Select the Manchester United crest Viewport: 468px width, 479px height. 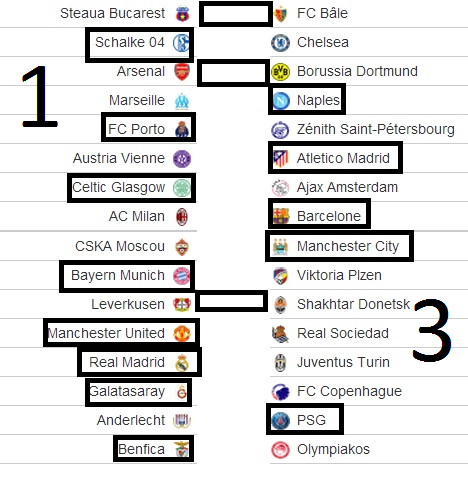(x=182, y=334)
